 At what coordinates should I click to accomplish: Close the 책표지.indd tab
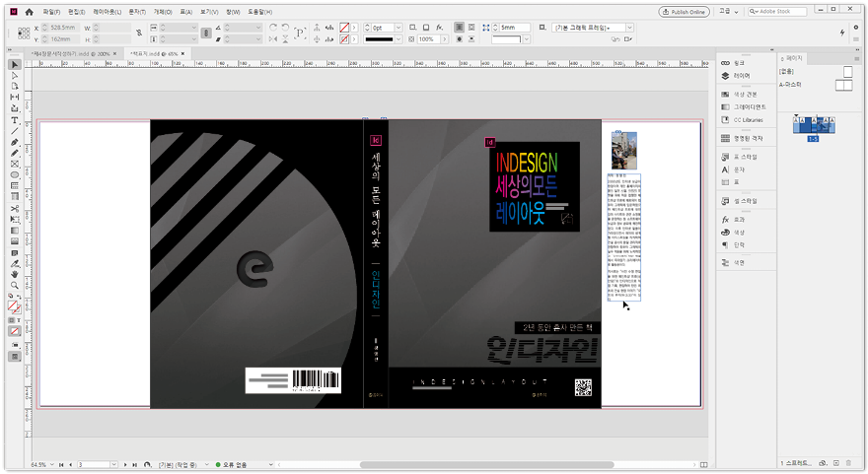[183, 53]
